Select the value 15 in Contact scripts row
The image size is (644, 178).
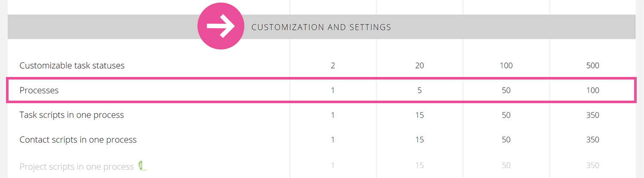[419, 140]
